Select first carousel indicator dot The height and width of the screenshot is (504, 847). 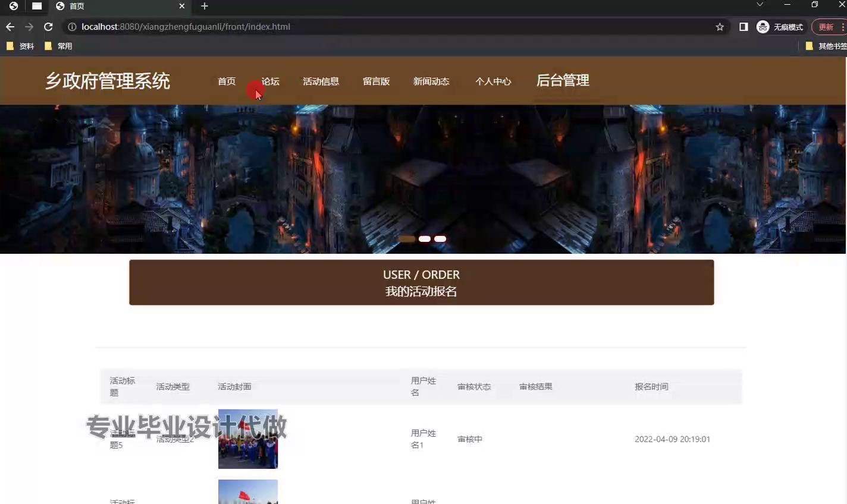point(407,239)
